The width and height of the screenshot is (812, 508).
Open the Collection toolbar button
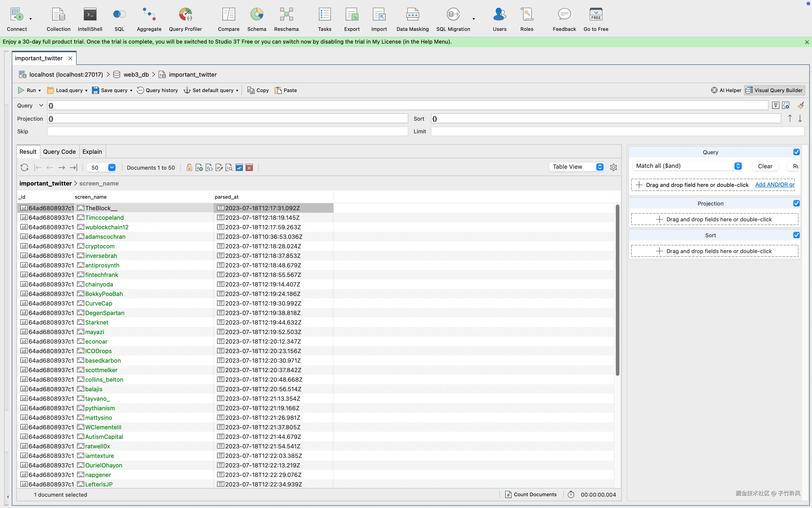click(58, 20)
